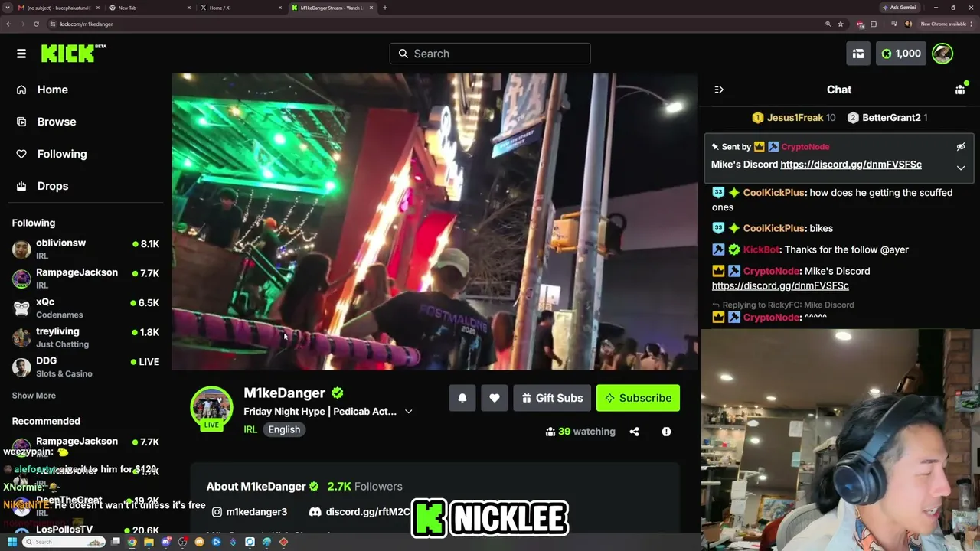Viewport: 980px width, 551px height.
Task: Go to Home in sidebar
Action: 52,90
